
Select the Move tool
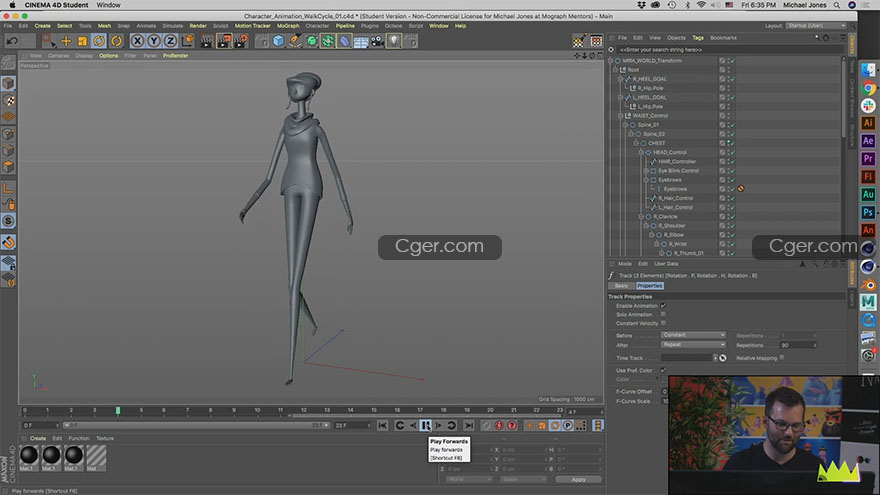point(66,40)
